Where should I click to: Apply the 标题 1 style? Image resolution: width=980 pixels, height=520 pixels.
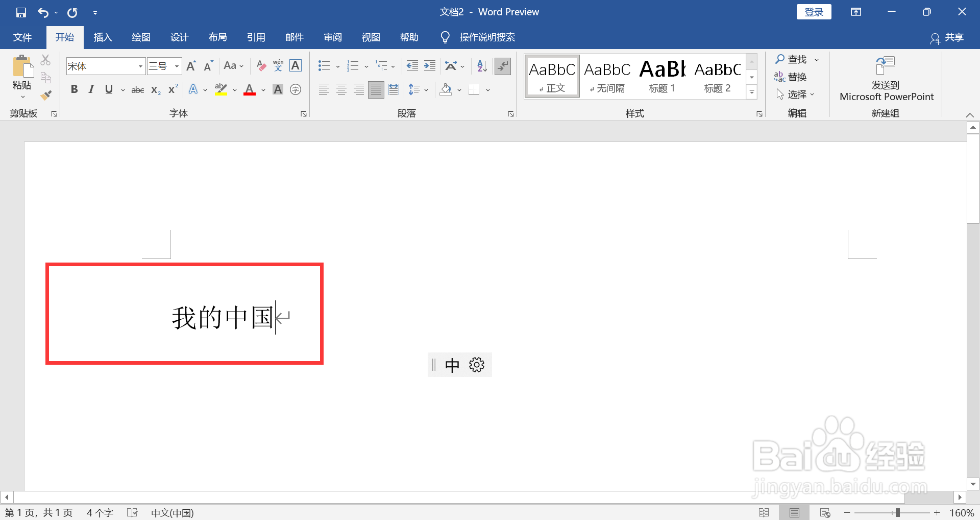[x=661, y=76]
